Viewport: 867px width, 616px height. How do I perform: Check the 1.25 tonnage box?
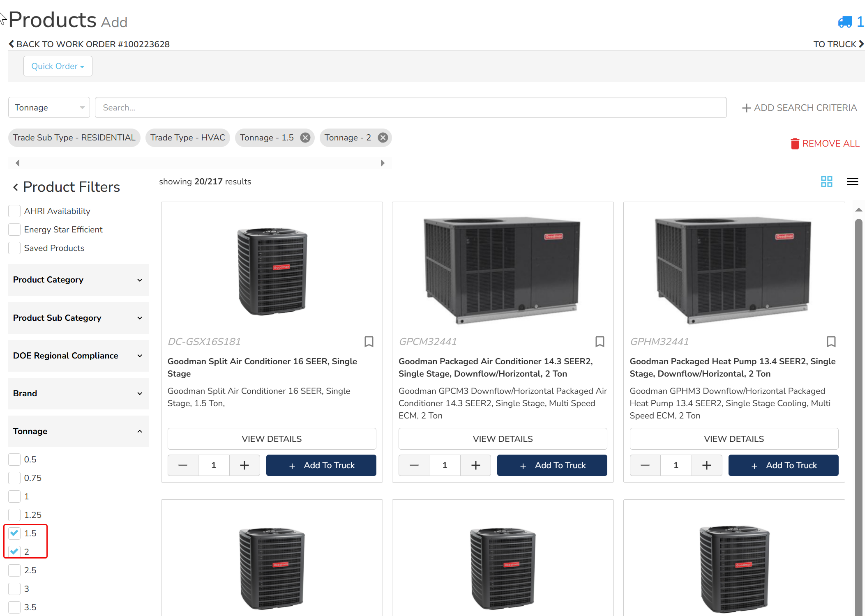(x=14, y=515)
